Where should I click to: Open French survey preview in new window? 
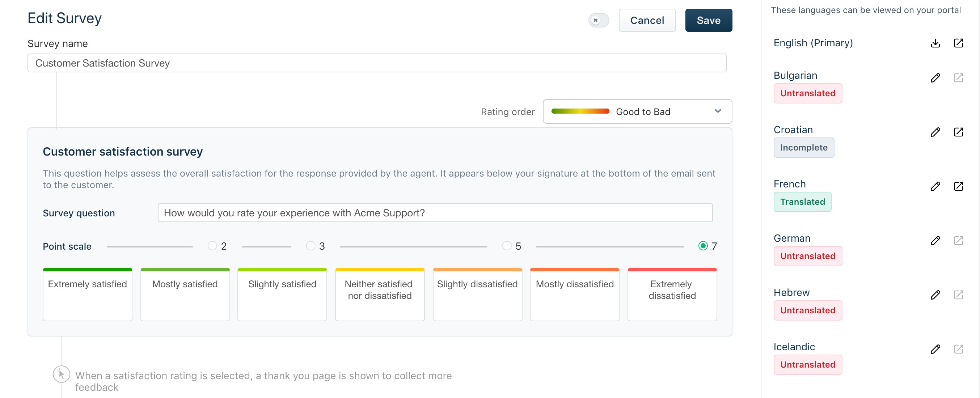coord(958,186)
